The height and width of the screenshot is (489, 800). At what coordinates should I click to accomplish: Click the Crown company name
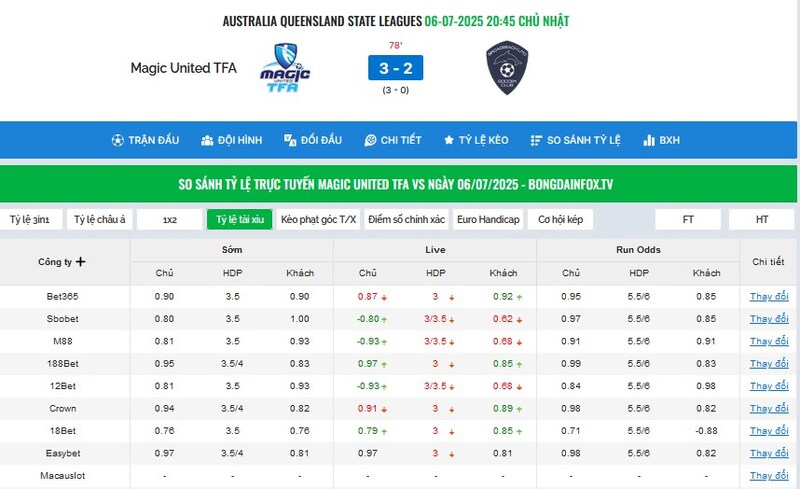click(63, 409)
